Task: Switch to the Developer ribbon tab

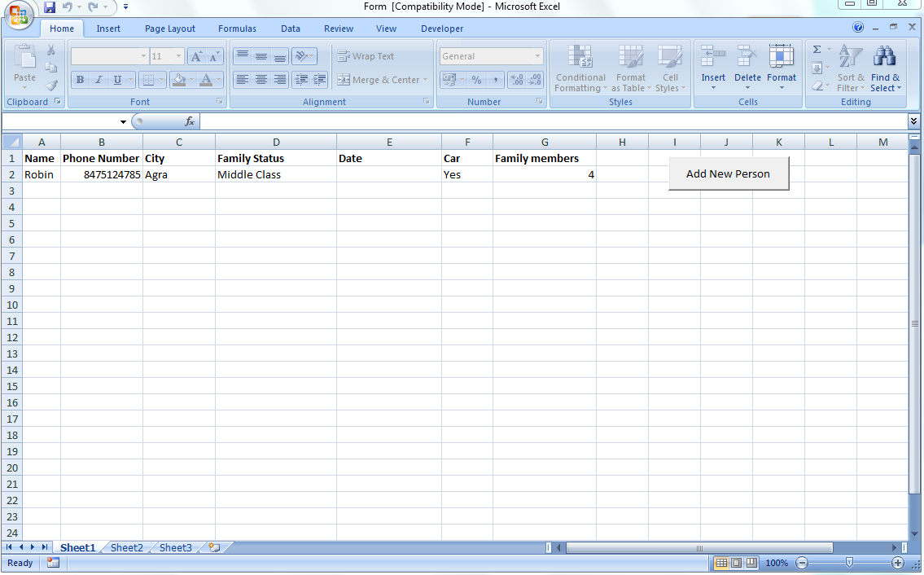Action: click(x=441, y=28)
